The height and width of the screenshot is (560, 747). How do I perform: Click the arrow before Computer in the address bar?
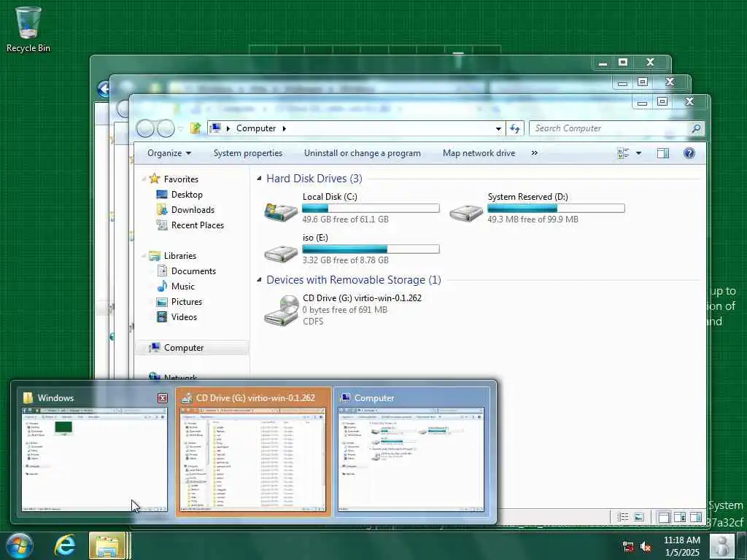[228, 128]
